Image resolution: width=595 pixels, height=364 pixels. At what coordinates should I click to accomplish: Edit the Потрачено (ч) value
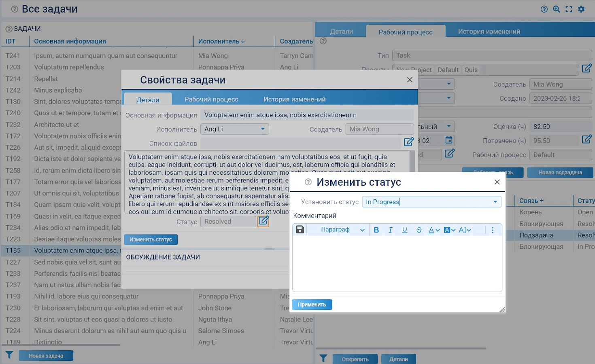[587, 140]
